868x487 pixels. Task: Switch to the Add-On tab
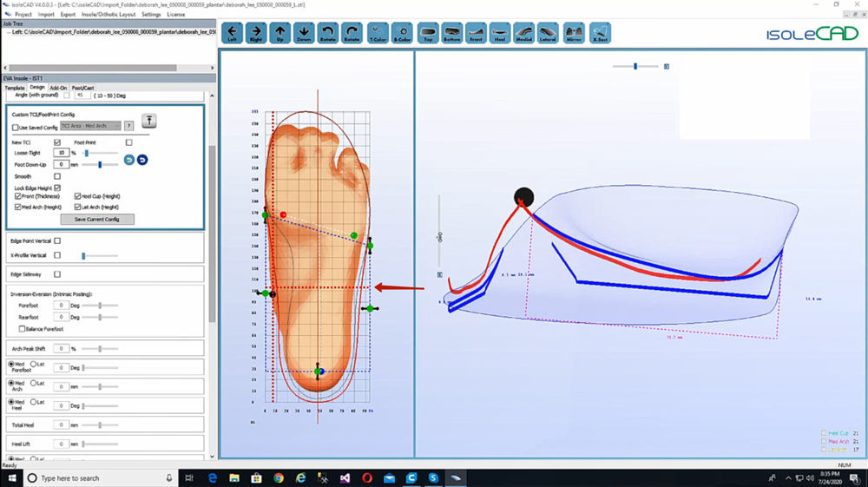click(58, 88)
